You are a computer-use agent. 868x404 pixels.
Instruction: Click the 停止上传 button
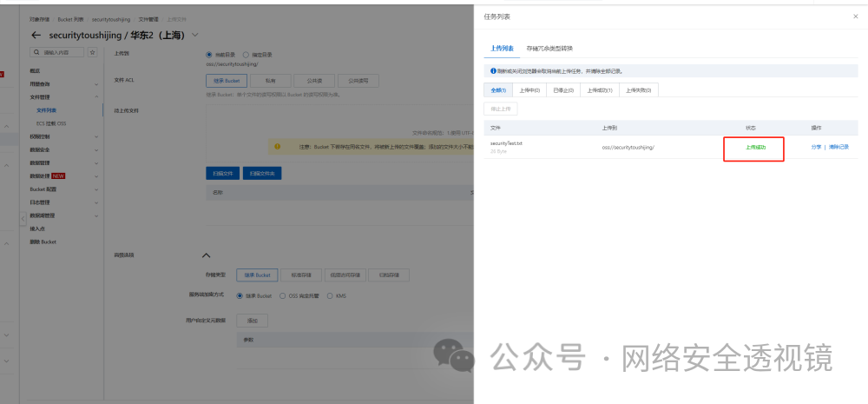(x=501, y=109)
